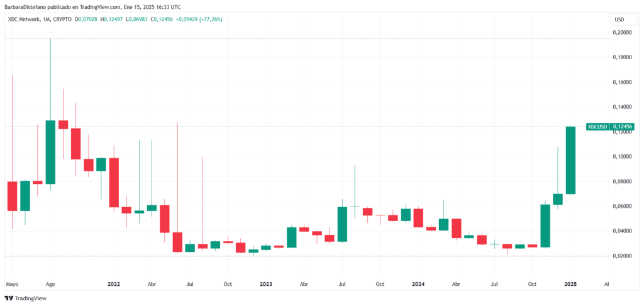The height and width of the screenshot is (306, 644).
Task: Click the TradingView text at bottom left
Action: (31, 298)
